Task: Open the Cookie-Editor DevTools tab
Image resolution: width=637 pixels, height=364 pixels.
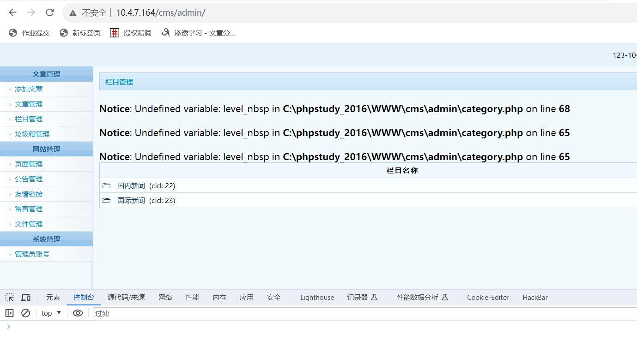Action: click(488, 298)
